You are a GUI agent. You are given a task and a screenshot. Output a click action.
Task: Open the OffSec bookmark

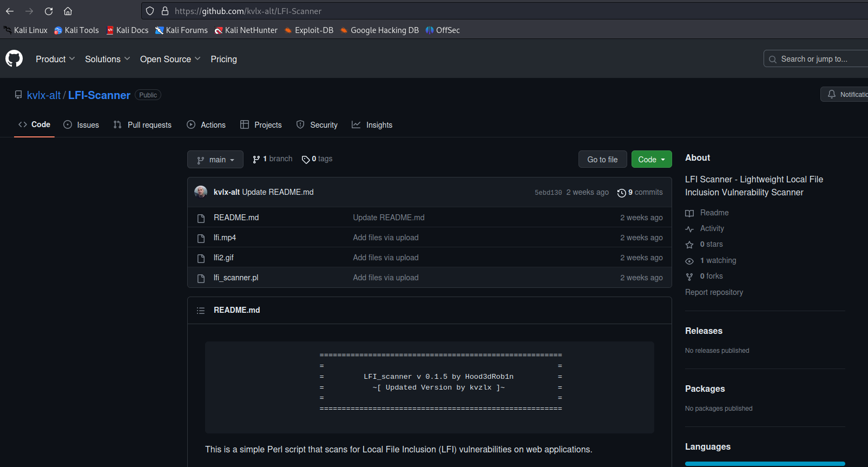[x=443, y=30]
